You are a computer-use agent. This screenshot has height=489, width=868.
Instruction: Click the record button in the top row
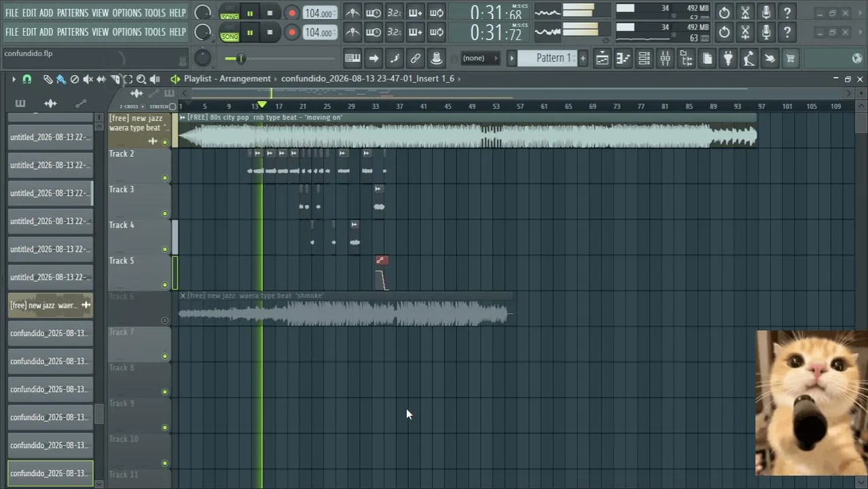click(x=291, y=13)
